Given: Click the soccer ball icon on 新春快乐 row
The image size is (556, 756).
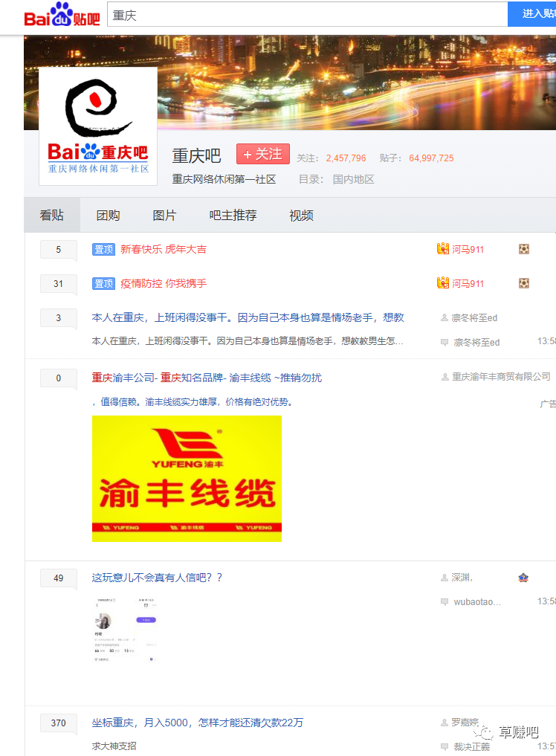Looking at the screenshot, I should [x=524, y=250].
